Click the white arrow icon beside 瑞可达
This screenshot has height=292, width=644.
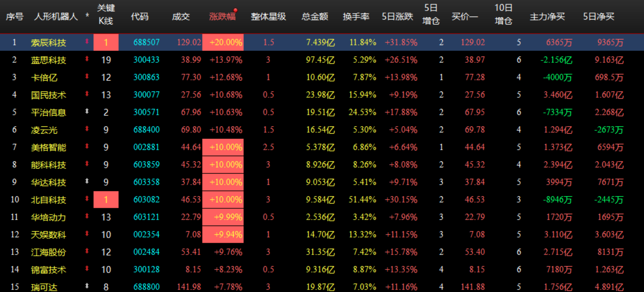(x=87, y=287)
